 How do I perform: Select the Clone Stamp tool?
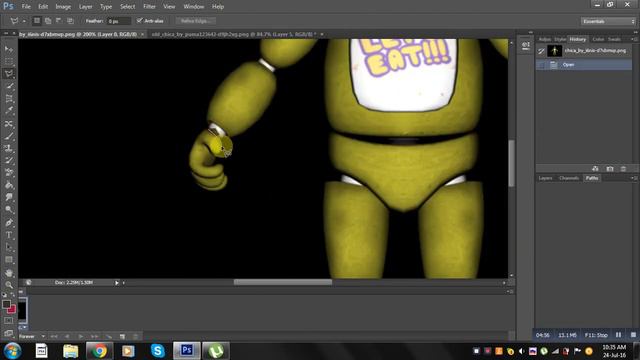9,148
